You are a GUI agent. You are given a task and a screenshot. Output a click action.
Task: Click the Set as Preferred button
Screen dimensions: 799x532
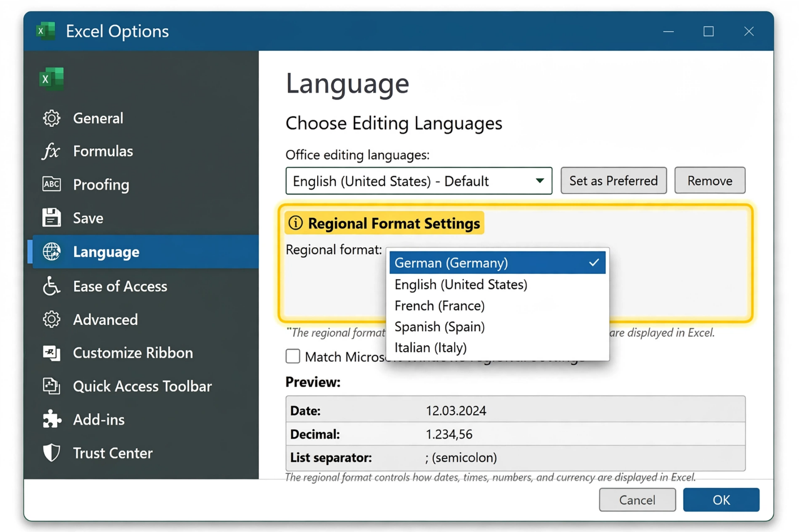point(613,181)
